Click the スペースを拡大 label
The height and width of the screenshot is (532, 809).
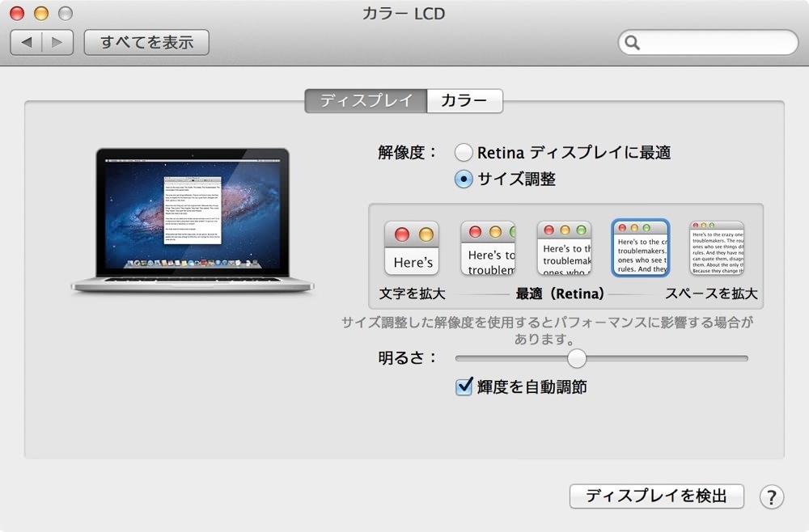click(x=711, y=293)
